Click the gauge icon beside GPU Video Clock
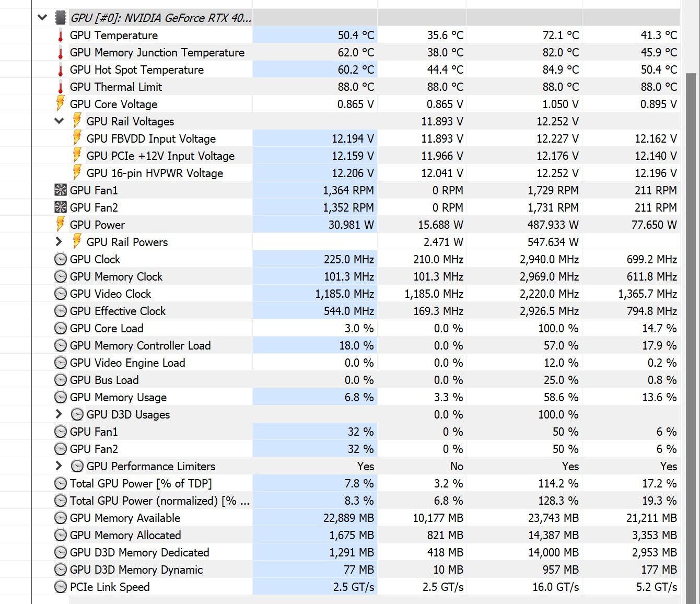Viewport: 700px width, 604px height. coord(61,294)
